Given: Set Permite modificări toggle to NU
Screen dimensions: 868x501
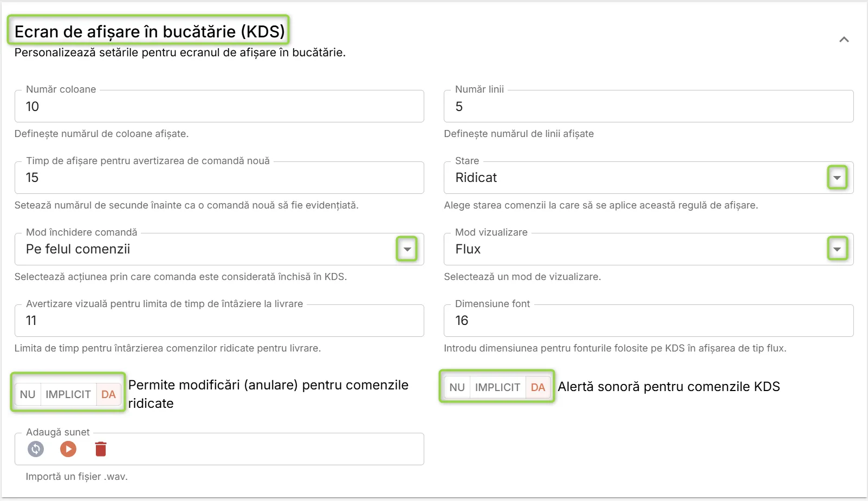Looking at the screenshot, I should 28,394.
